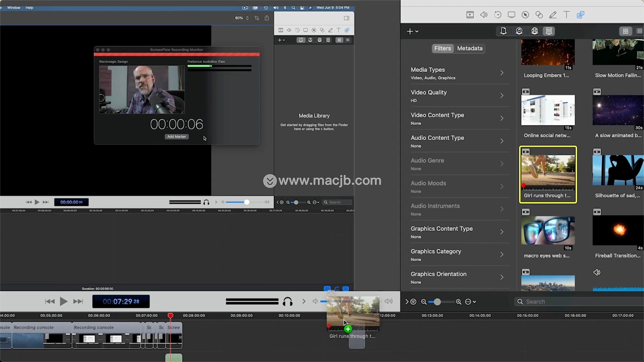Select the Silhouette of sad clip thumbnail

pyautogui.click(x=618, y=170)
